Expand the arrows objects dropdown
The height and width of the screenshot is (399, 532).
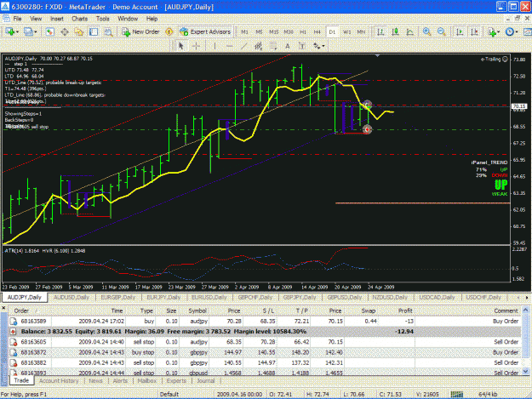click(323, 46)
